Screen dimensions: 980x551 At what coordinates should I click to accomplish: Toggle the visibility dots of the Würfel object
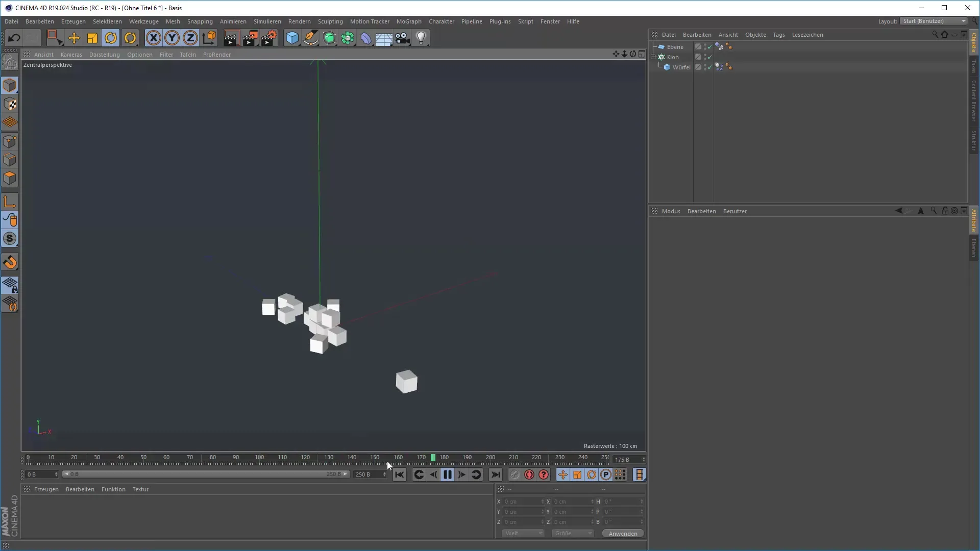(x=705, y=67)
